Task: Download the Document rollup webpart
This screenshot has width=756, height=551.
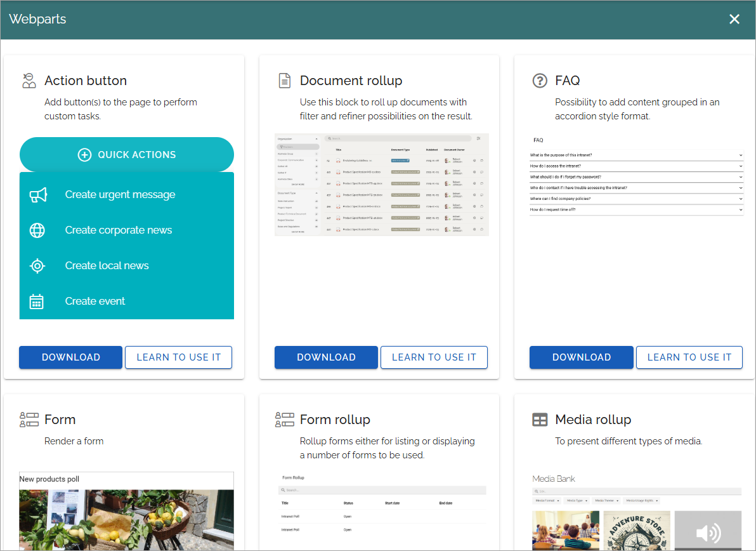Action: (326, 357)
